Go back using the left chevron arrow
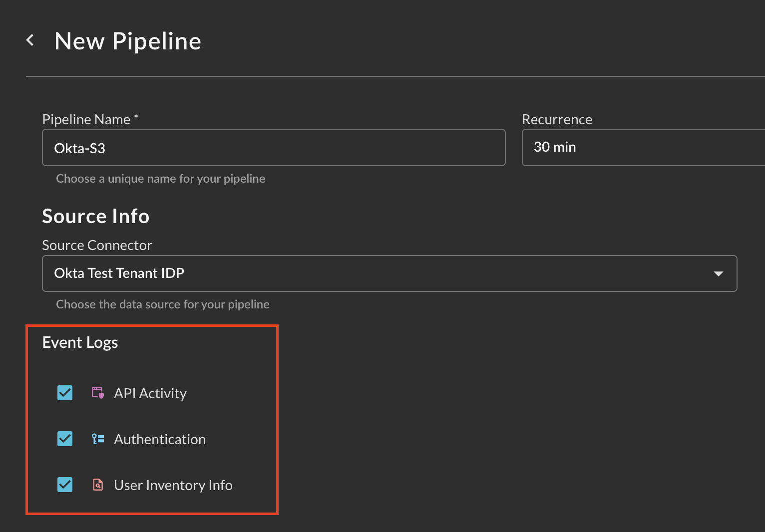 tap(30, 40)
